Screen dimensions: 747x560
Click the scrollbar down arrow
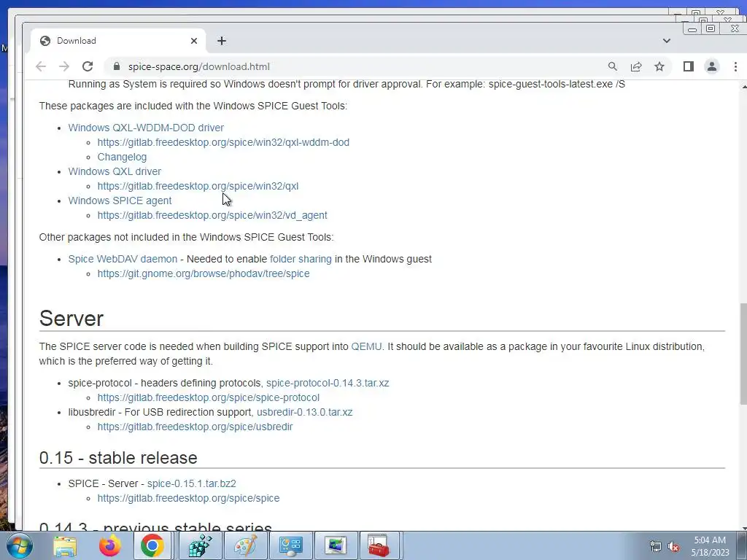coord(743,528)
